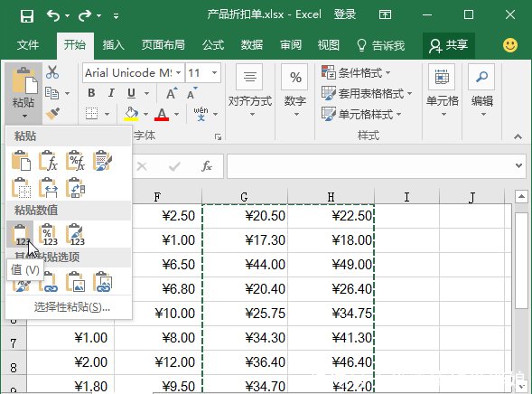
Task: Click the Cut scissors icon
Action: click(x=52, y=72)
